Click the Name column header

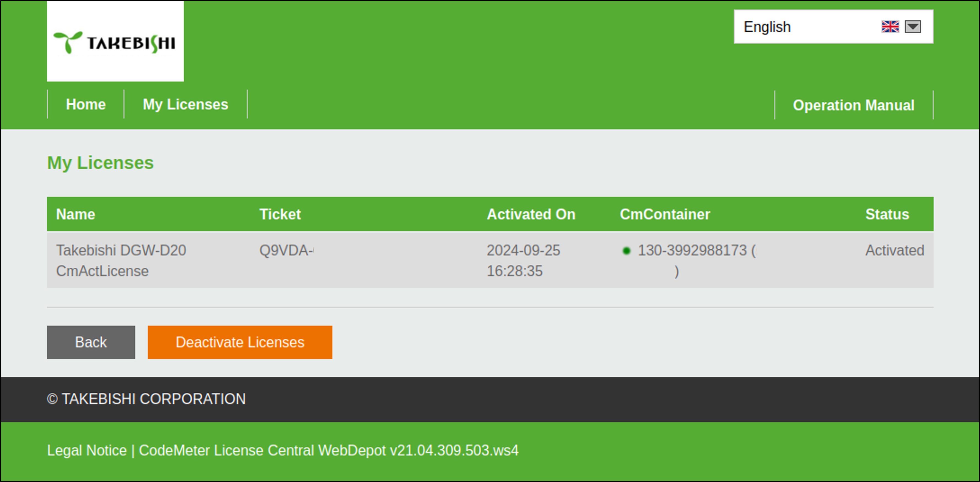pyautogui.click(x=75, y=214)
